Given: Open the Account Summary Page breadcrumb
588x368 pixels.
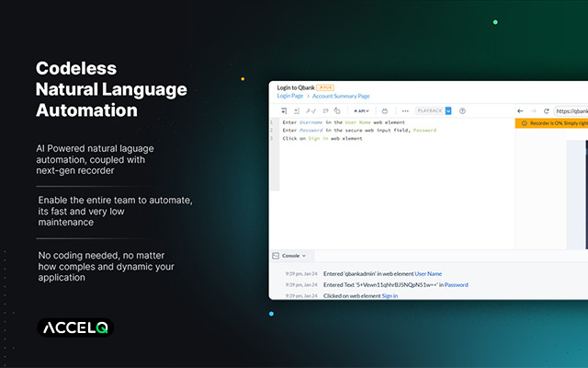Looking at the screenshot, I should pos(341,96).
